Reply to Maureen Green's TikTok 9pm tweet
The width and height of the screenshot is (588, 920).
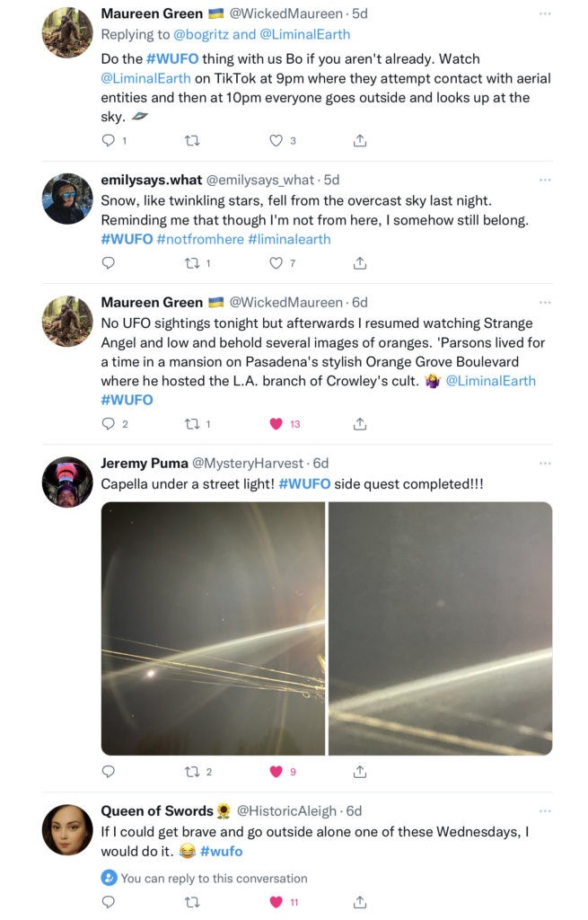(109, 140)
